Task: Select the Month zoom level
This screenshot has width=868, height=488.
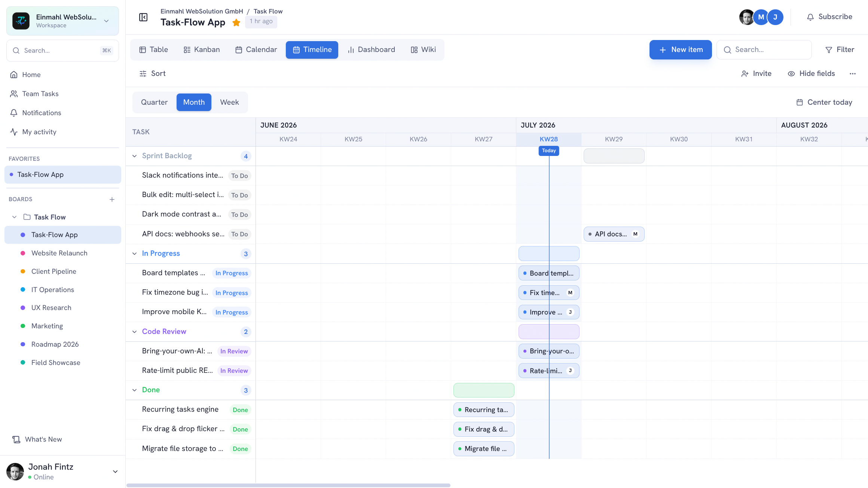Action: pyautogui.click(x=194, y=102)
